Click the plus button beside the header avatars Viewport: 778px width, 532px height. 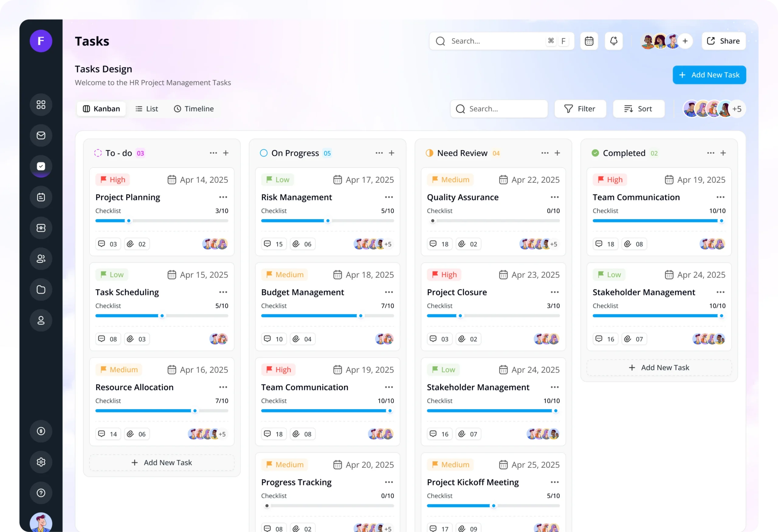(685, 41)
